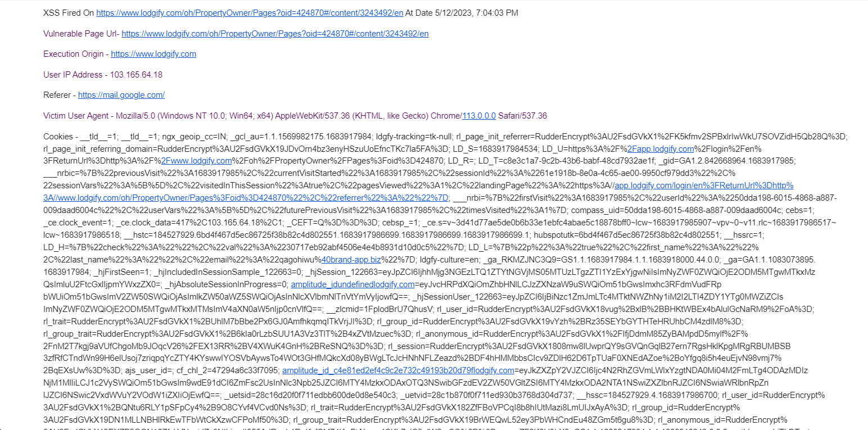Screen dimensions: 868x430
Task: Open the 2Fapp.lodgify.com link in LD_U cookie
Action: click(660, 149)
